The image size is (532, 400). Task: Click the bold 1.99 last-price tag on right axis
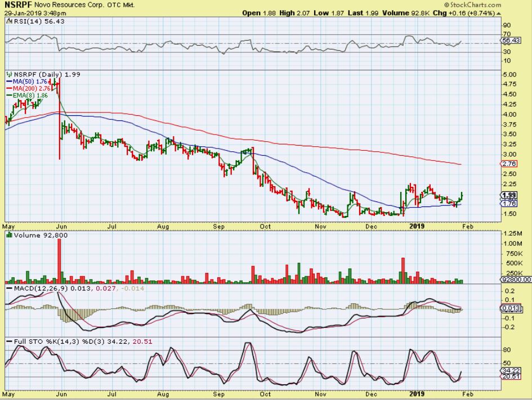click(x=508, y=195)
